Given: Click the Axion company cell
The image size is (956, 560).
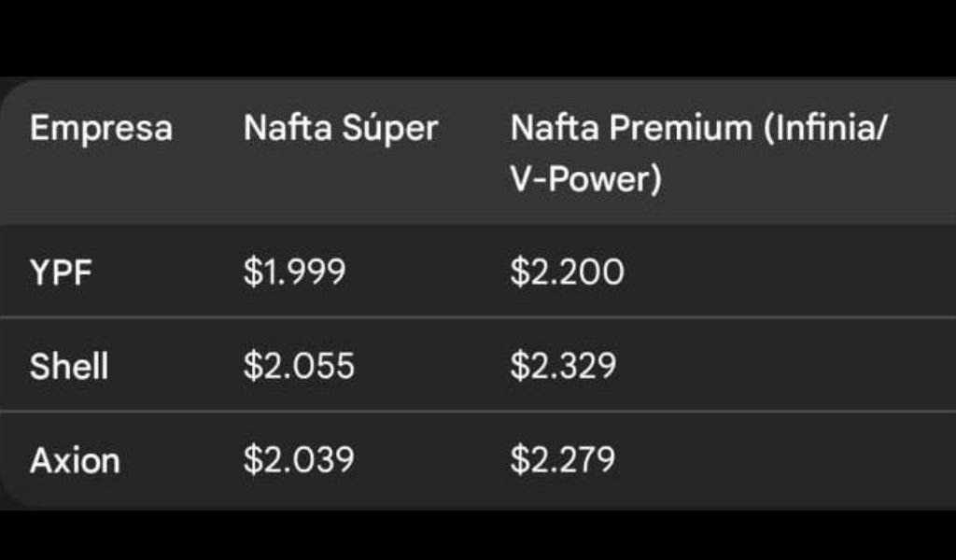Looking at the screenshot, I should point(75,459).
